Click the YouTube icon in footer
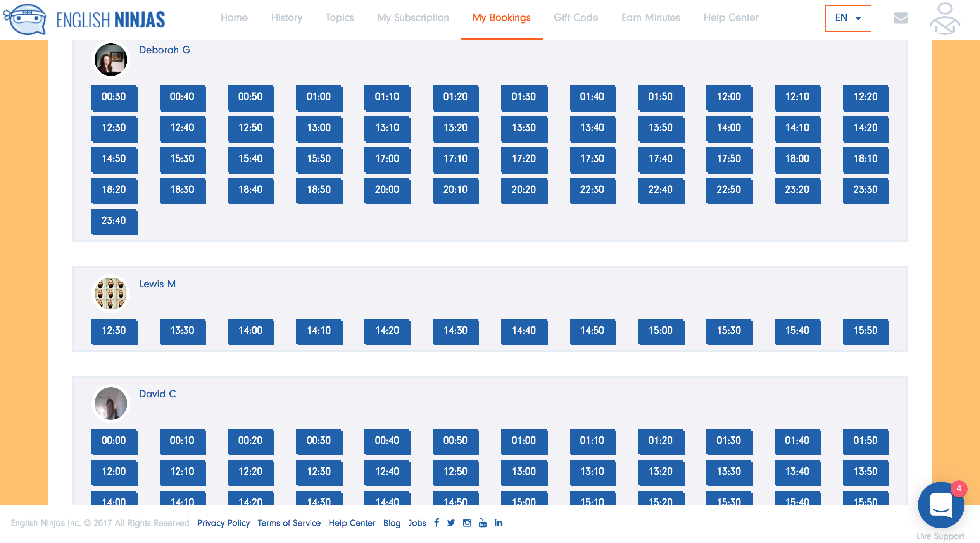The height and width of the screenshot is (543, 980). tap(483, 523)
